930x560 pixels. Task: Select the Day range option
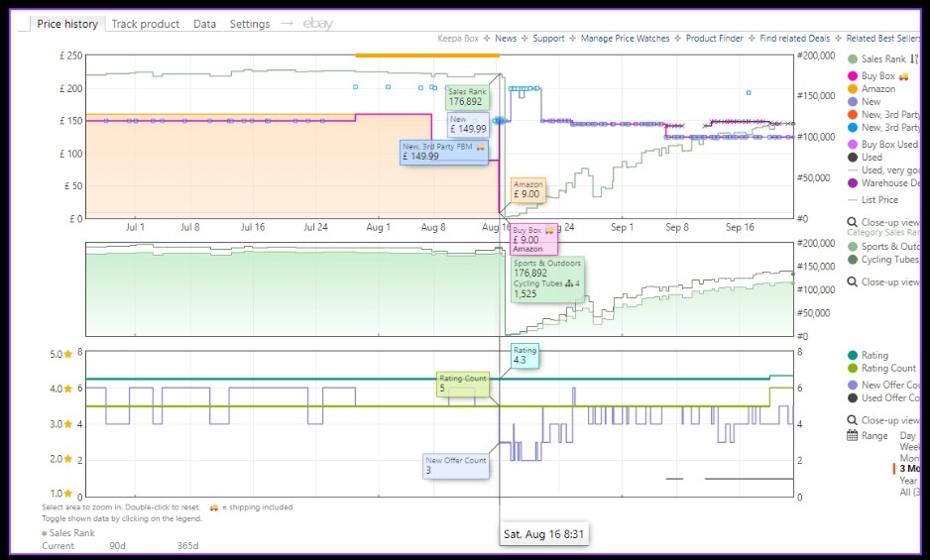(907, 436)
